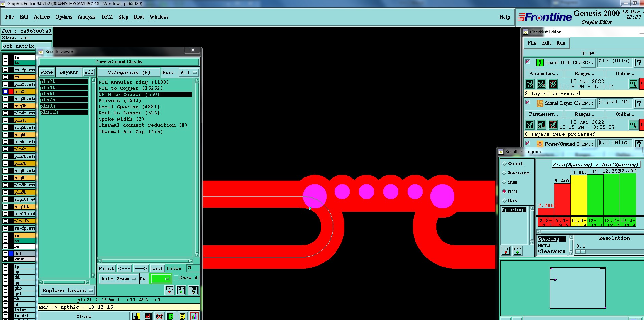
Task: Toggle visibility box for layer pln2t
Action: pos(5,91)
